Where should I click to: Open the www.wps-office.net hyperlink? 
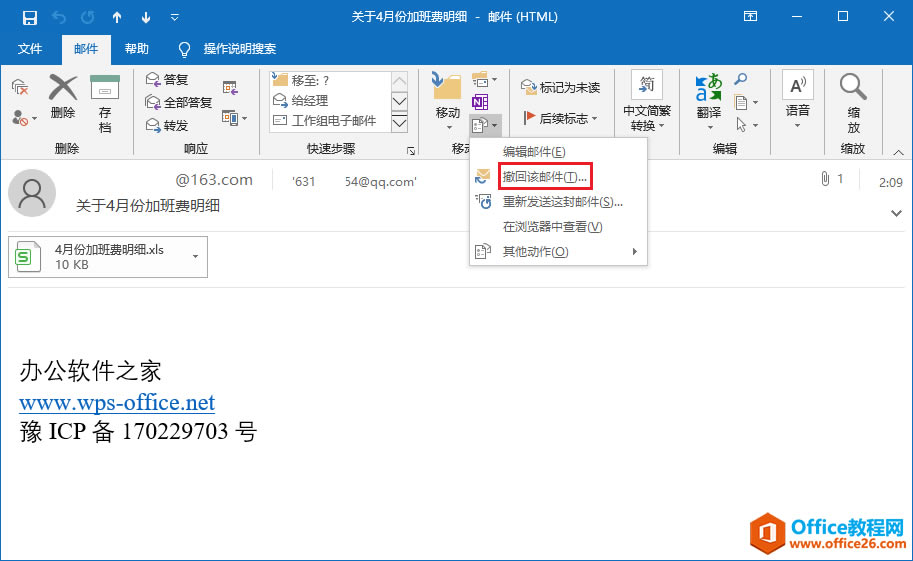(x=117, y=403)
